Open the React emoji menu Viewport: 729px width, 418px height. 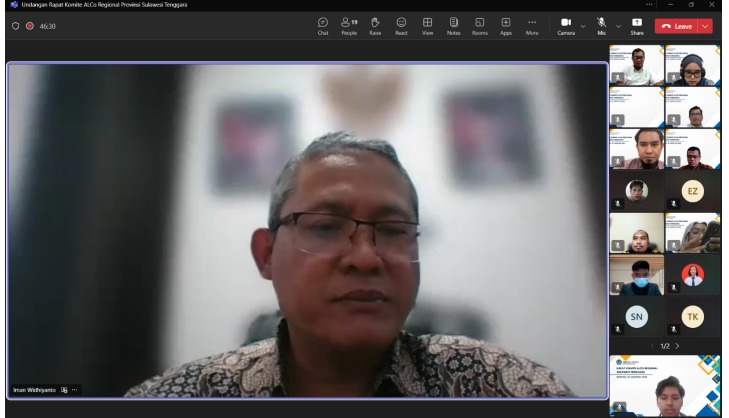(401, 25)
